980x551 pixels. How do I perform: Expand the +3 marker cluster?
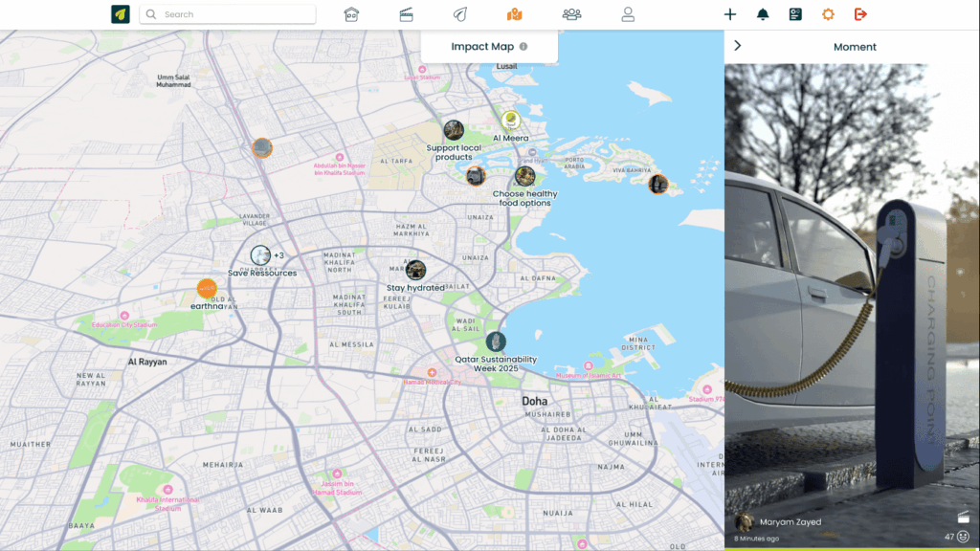(x=278, y=255)
